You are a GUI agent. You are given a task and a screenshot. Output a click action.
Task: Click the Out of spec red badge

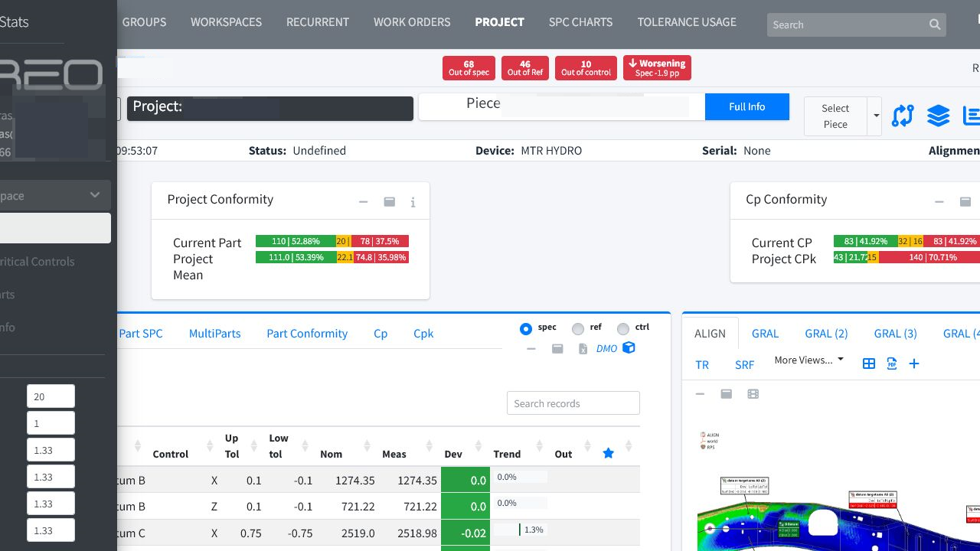469,68
